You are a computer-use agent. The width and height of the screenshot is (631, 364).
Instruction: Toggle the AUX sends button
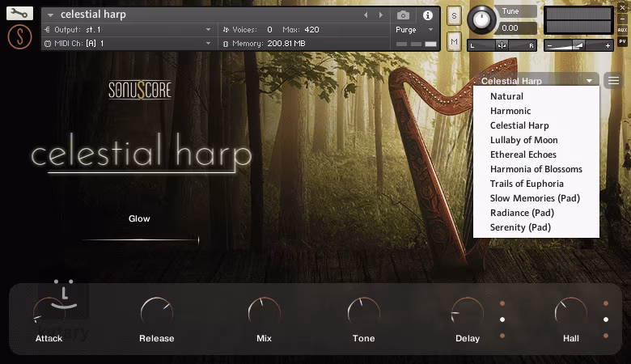621,28
